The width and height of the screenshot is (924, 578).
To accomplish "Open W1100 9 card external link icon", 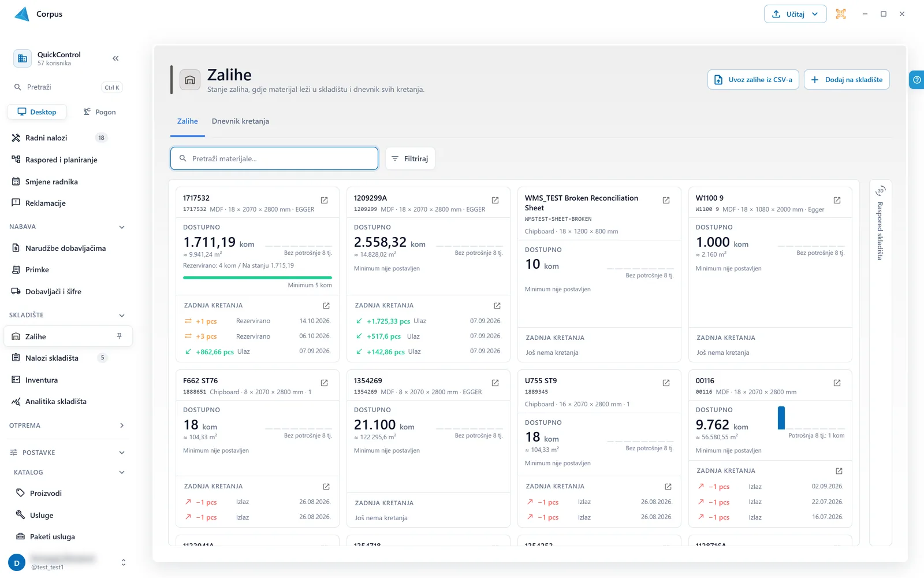I will pyautogui.click(x=837, y=200).
